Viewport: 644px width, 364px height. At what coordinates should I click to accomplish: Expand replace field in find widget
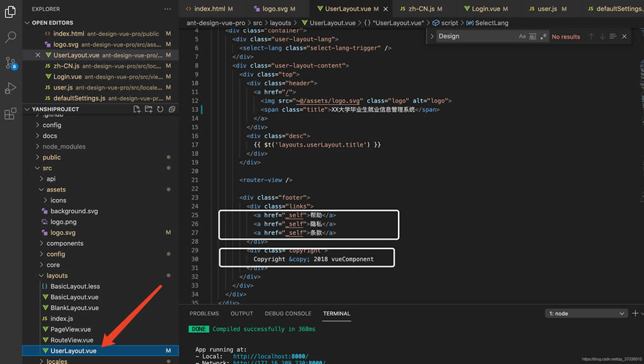click(432, 36)
